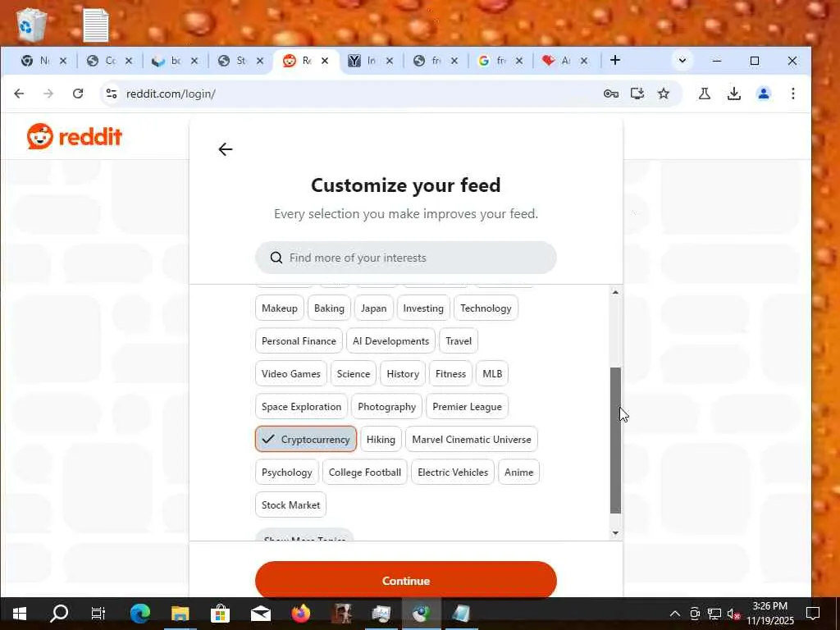The image size is (840, 630).
Task: Open the notification center icon
Action: pos(813,614)
